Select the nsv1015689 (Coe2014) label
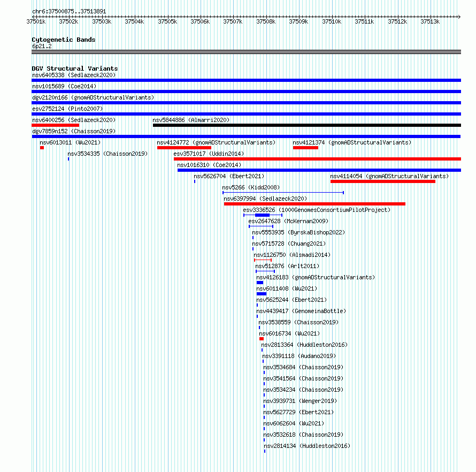Screen dimensions: 476x472 (64, 86)
